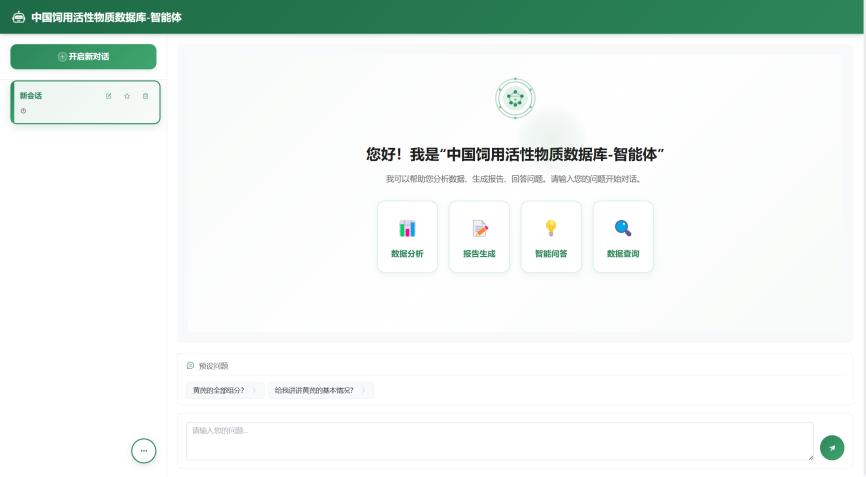Select the 数据查询 magnifier card

[x=623, y=237]
